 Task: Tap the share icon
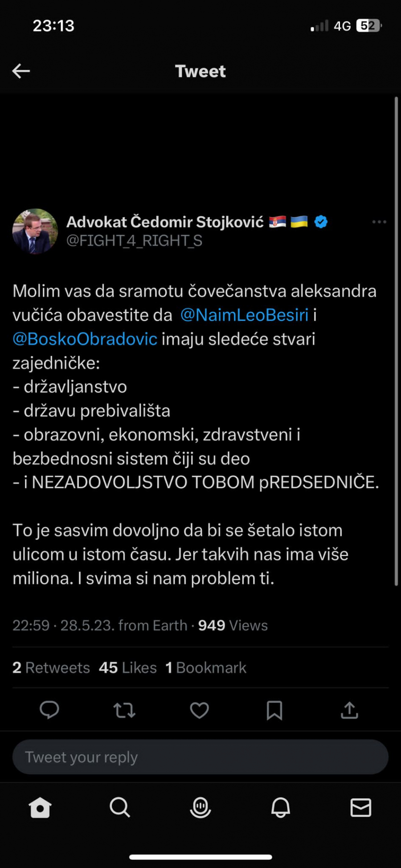point(350,710)
